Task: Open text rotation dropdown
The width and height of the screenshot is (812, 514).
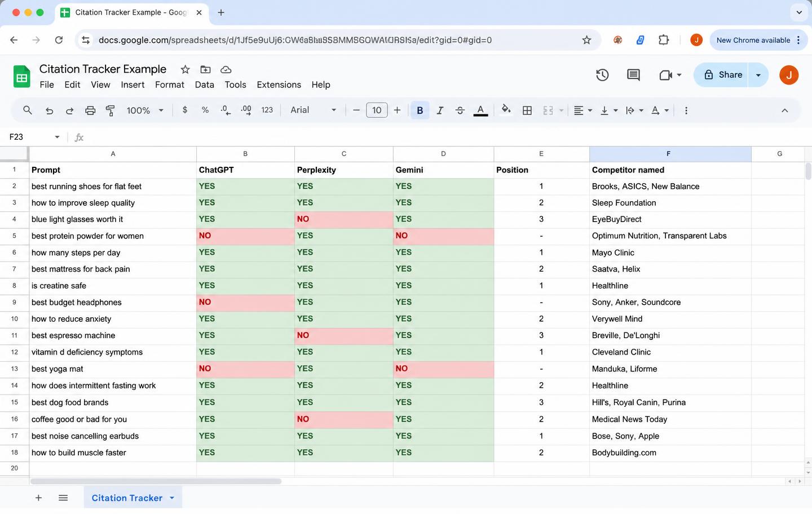Action: point(660,110)
